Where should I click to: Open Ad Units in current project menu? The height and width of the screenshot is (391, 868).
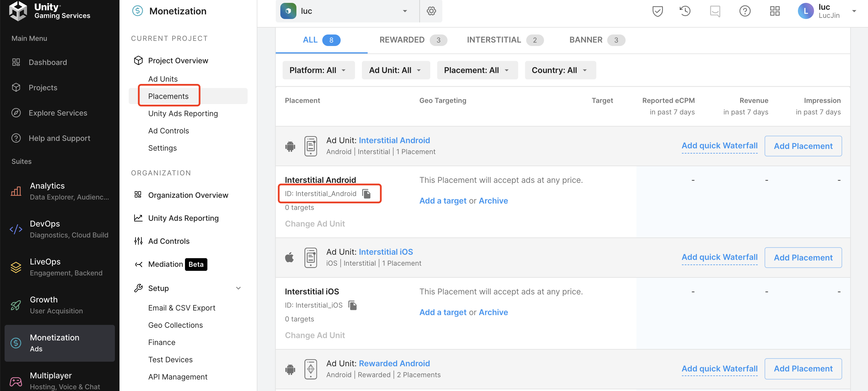163,78
